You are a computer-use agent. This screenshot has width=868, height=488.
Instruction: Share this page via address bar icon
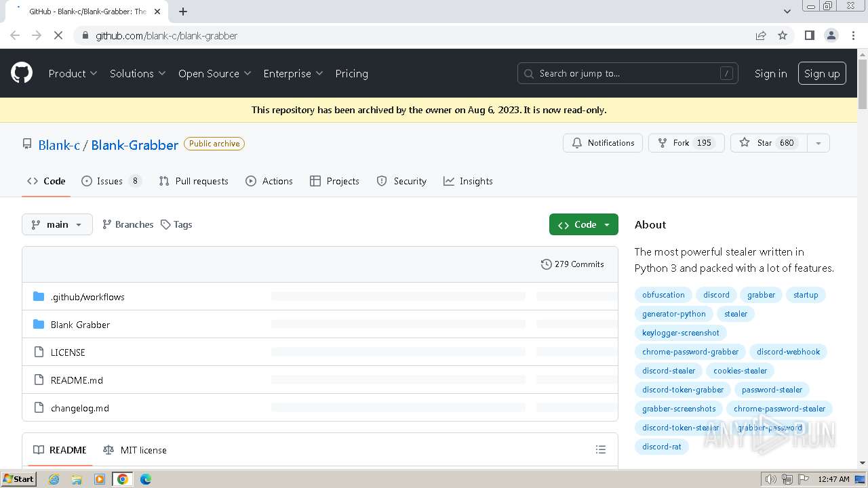[761, 35]
